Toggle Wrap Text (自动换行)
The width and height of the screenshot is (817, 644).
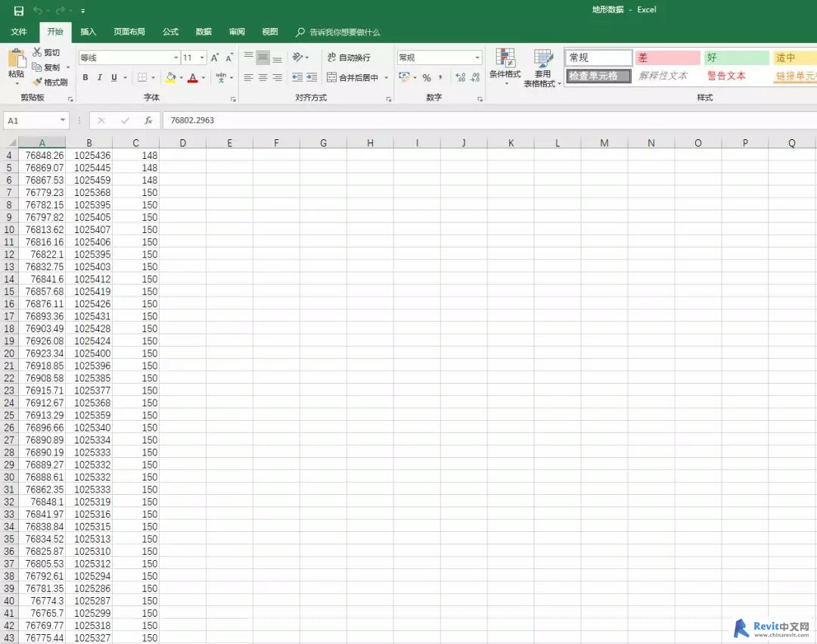pyautogui.click(x=349, y=58)
